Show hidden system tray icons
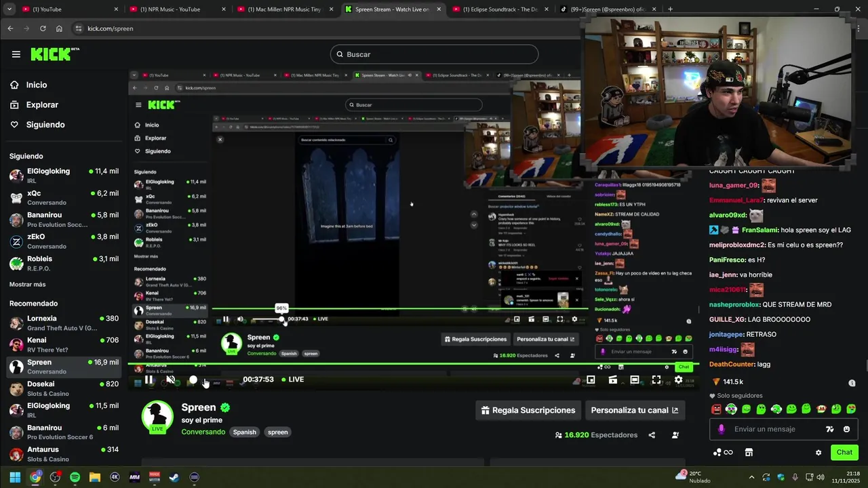 751,477
